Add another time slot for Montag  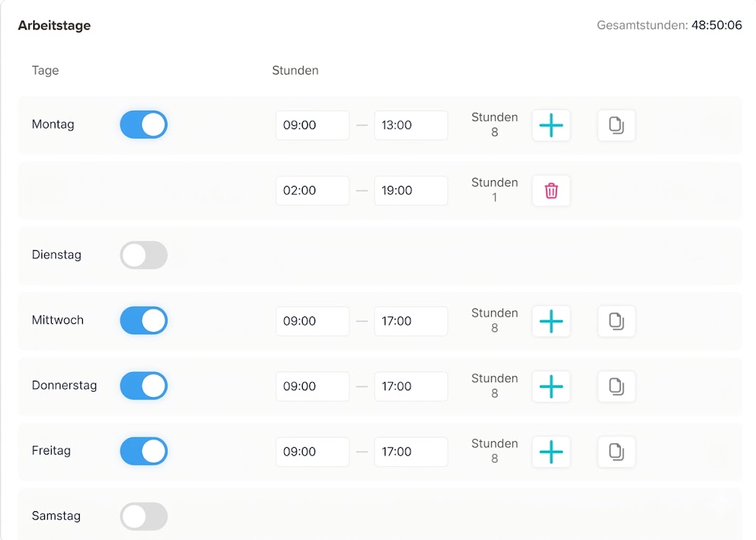tap(551, 125)
